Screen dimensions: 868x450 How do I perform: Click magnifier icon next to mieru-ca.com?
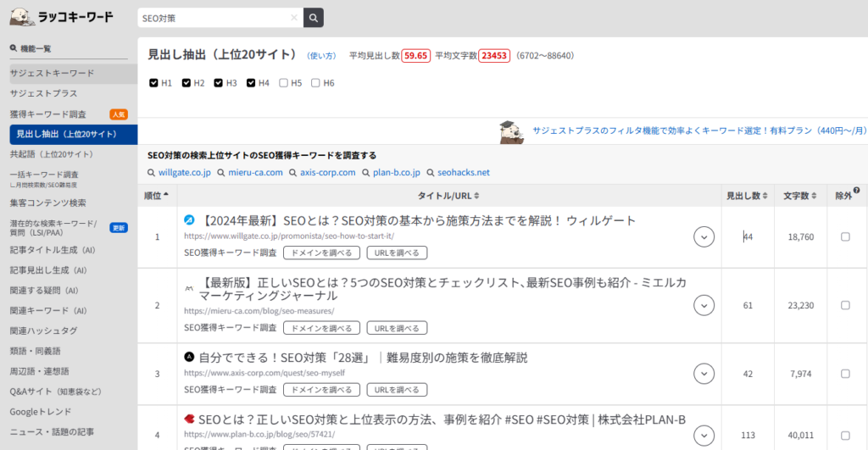click(221, 173)
